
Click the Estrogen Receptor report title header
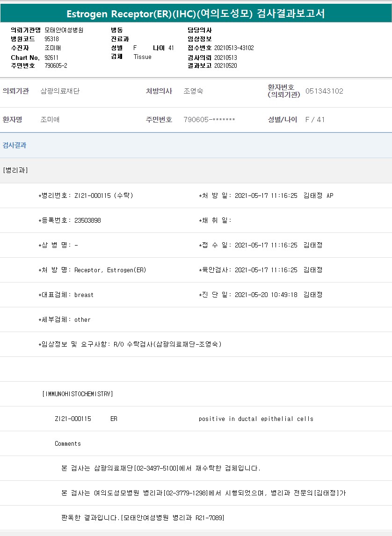coord(196,14)
